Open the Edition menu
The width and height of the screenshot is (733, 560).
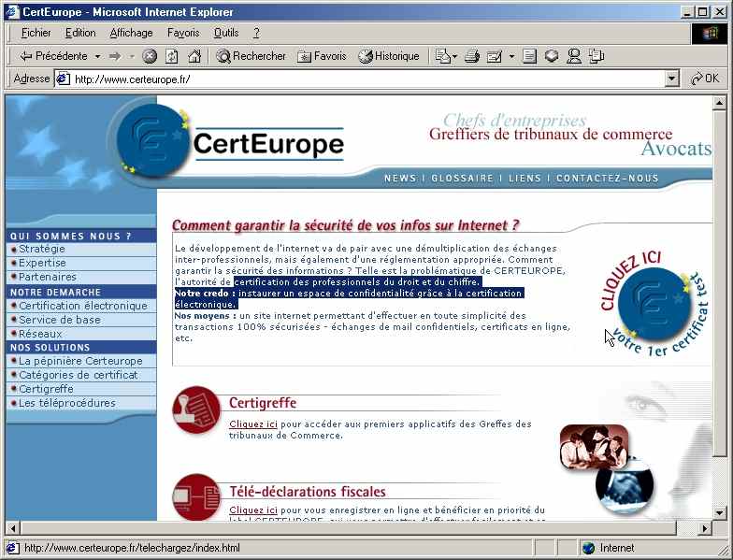pos(80,33)
